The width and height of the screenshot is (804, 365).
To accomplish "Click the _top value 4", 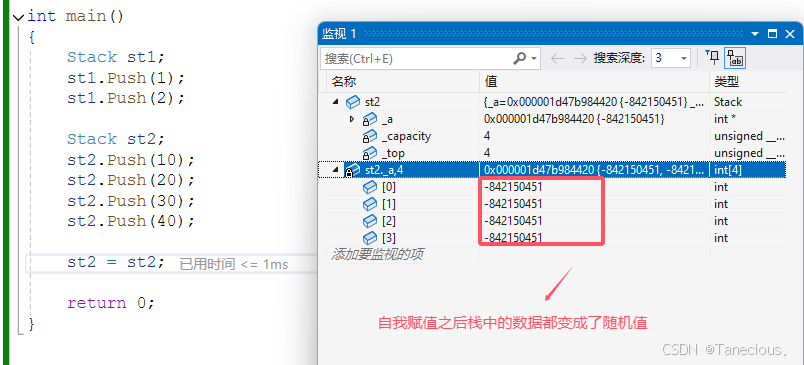I will [x=487, y=153].
